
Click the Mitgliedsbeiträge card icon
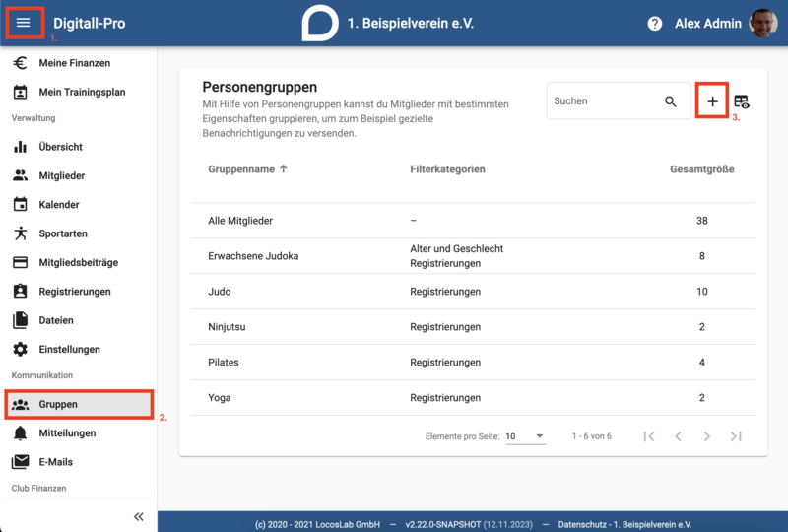20,262
